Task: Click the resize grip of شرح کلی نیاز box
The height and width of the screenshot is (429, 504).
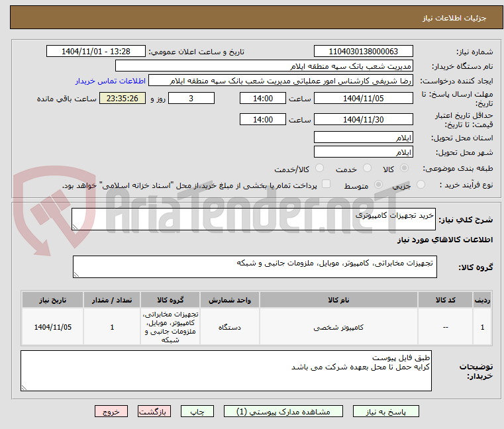Action: click(x=75, y=227)
